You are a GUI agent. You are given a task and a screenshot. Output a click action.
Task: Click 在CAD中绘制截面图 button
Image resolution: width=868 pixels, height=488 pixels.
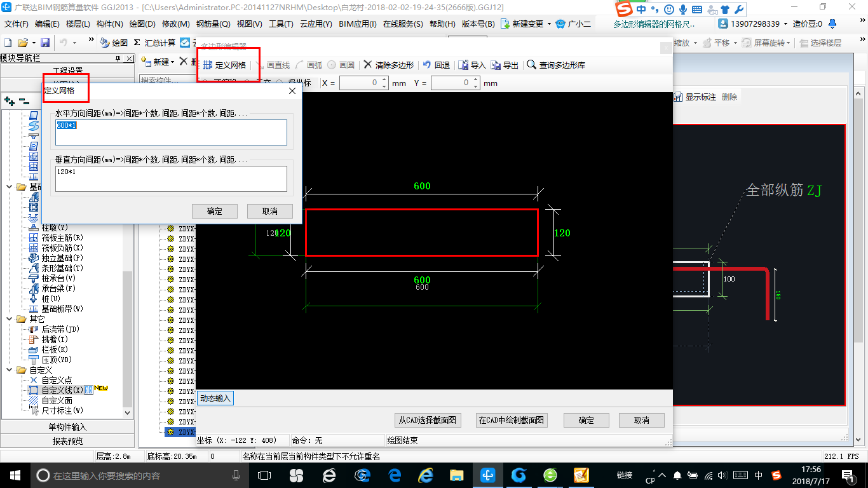512,420
